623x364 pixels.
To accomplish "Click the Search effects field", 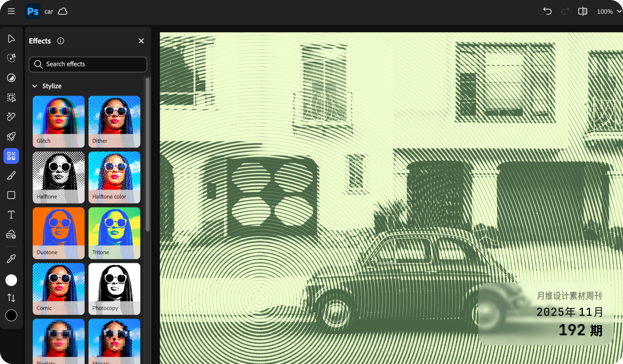I will tap(88, 64).
